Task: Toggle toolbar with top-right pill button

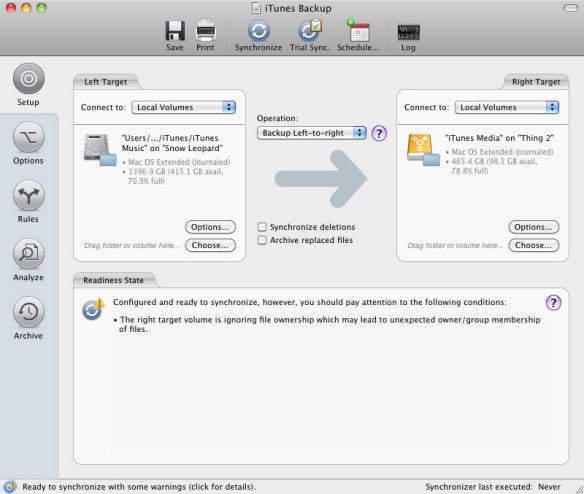Action: (570, 8)
